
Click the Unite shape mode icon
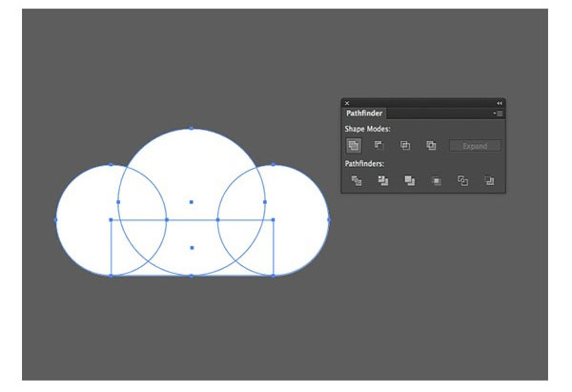(353, 146)
